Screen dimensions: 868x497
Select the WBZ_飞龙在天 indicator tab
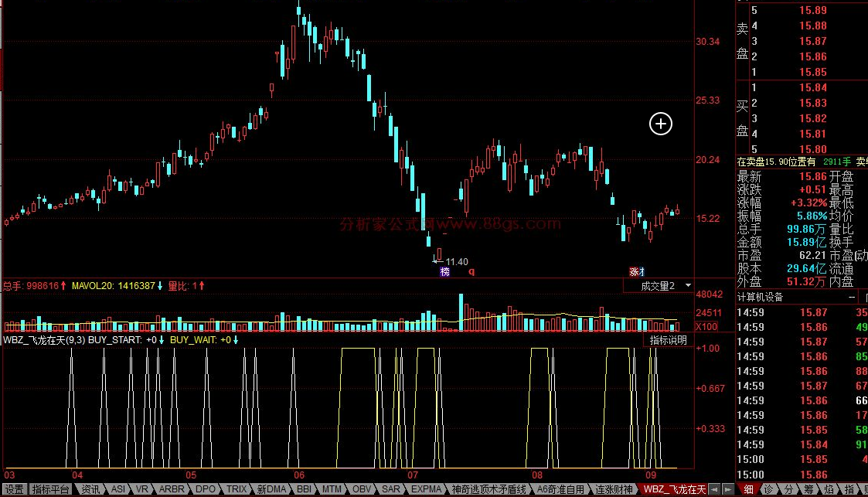point(674,489)
